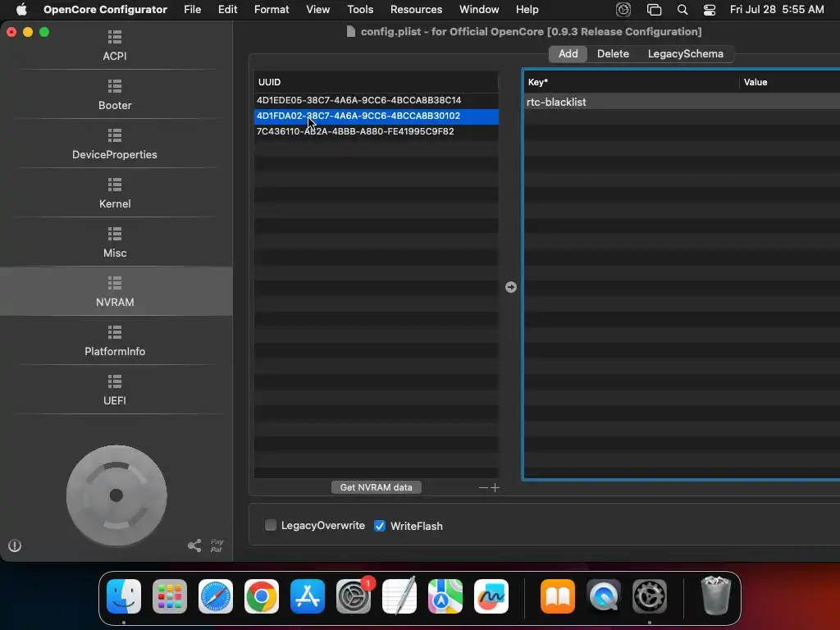Image resolution: width=840 pixels, height=630 pixels.
Task: Open TextEdit from the Dock
Action: click(x=399, y=596)
